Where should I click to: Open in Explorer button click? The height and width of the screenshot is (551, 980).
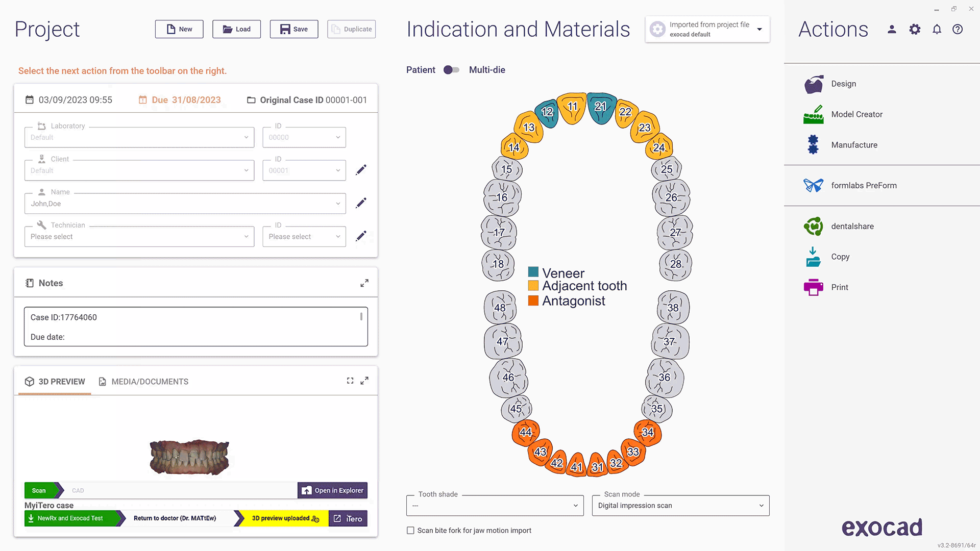tap(332, 490)
